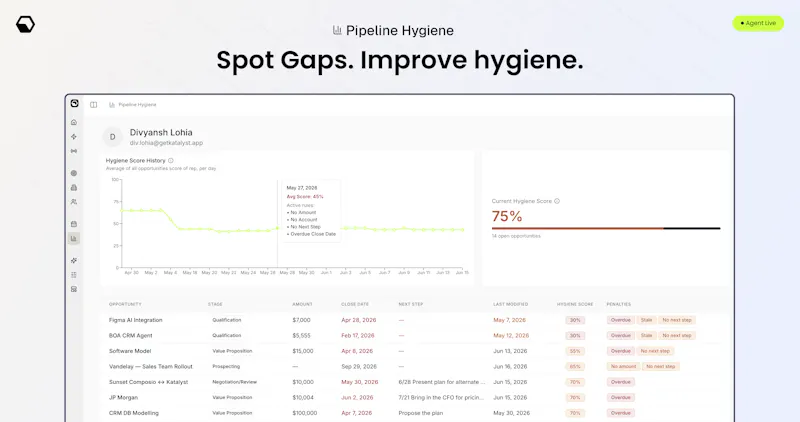Click the Katalyst logo atop the sidebar
Image resolution: width=800 pixels, height=422 pixels.
coord(74,104)
